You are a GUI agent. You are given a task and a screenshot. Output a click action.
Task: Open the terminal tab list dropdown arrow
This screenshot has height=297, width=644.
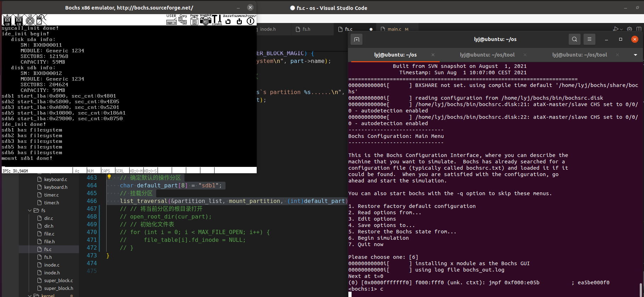pyautogui.click(x=636, y=55)
